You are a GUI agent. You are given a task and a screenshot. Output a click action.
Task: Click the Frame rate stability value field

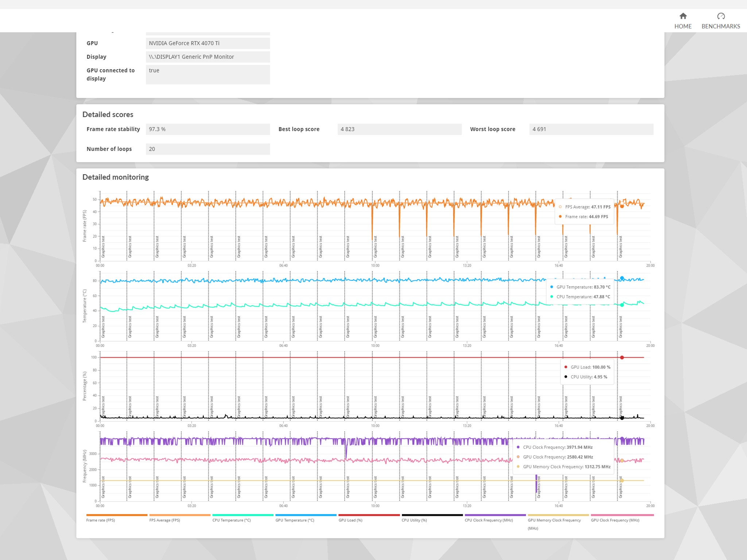point(208,129)
